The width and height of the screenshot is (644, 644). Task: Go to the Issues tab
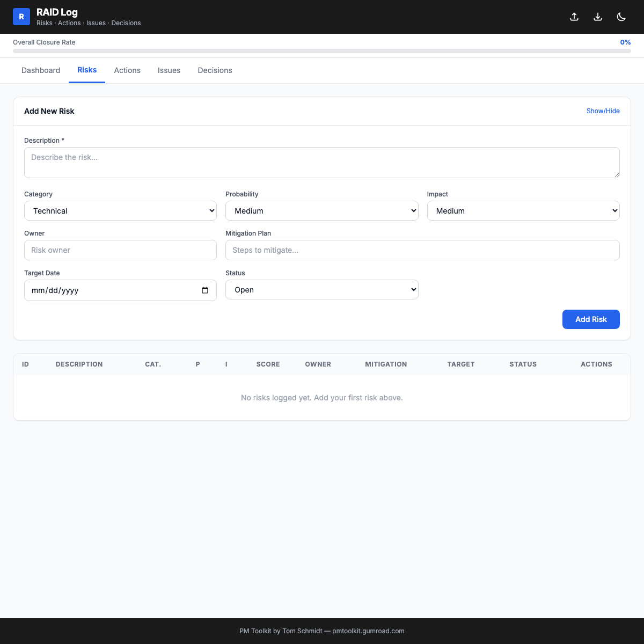tap(169, 70)
